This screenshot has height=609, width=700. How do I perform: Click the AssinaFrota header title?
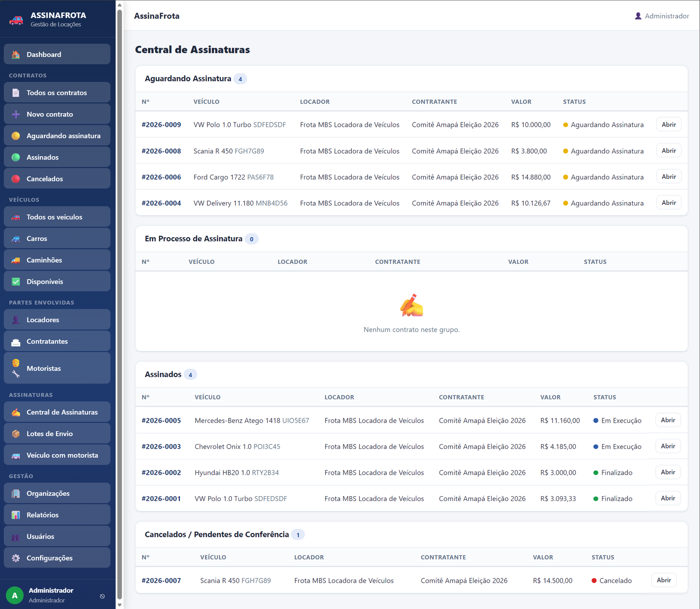coord(157,16)
